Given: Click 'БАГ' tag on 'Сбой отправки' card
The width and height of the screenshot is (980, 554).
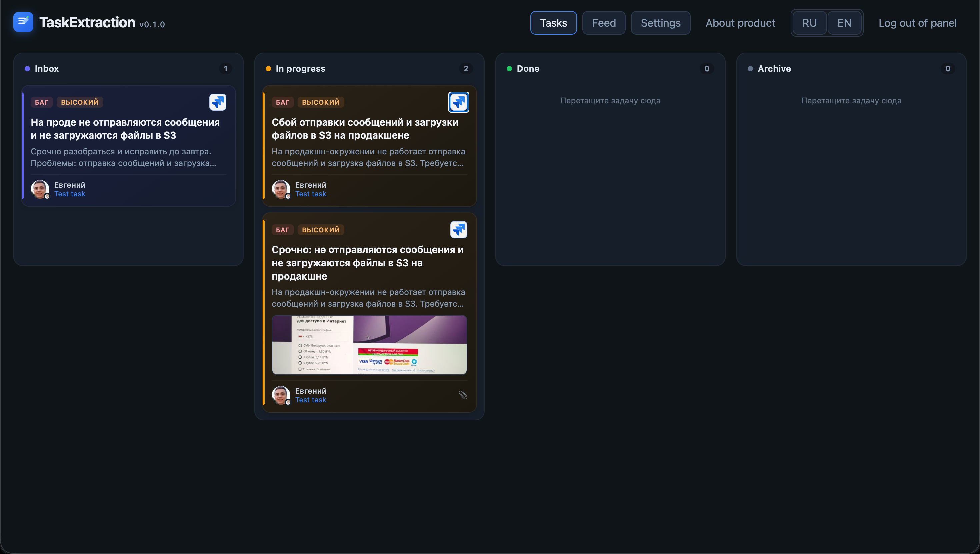Looking at the screenshot, I should click(x=282, y=102).
